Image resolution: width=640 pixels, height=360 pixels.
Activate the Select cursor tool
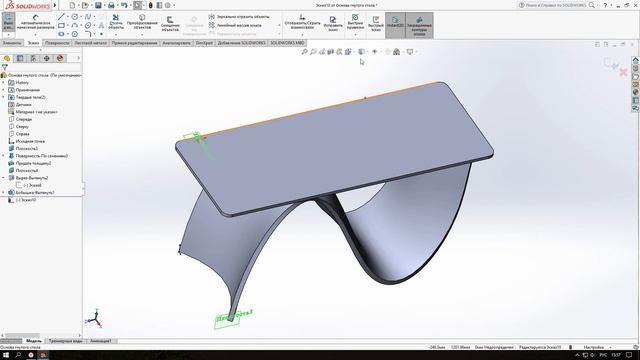tap(138, 5)
